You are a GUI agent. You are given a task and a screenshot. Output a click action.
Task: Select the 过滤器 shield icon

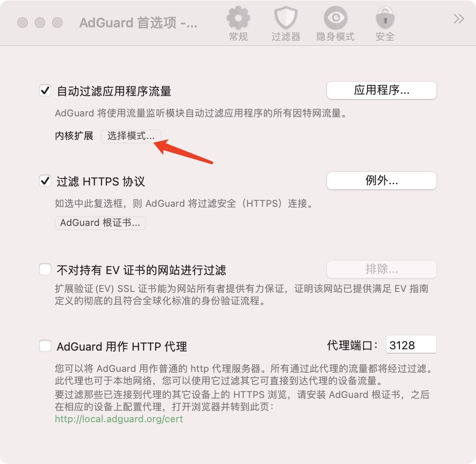coord(286,18)
